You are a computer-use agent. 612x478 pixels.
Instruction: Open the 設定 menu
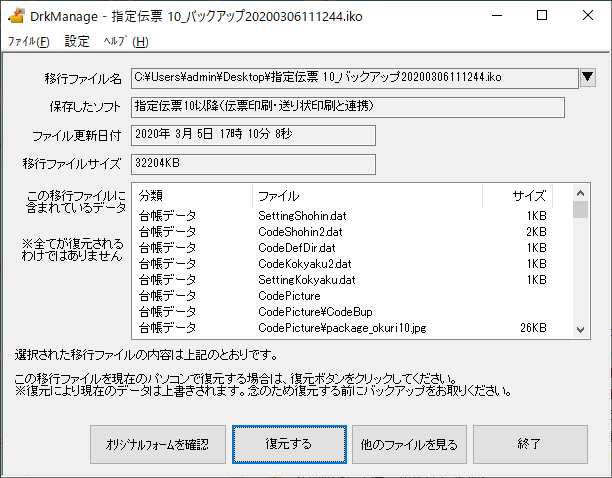click(x=76, y=41)
